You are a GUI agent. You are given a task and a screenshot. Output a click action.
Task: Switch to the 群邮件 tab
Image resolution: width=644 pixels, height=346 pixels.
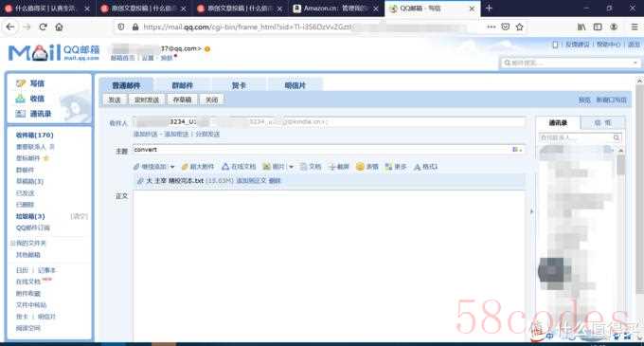(183, 85)
